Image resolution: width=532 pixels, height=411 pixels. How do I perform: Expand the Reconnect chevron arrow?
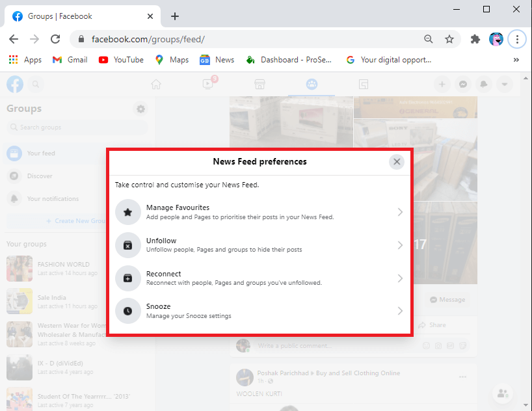(400, 278)
